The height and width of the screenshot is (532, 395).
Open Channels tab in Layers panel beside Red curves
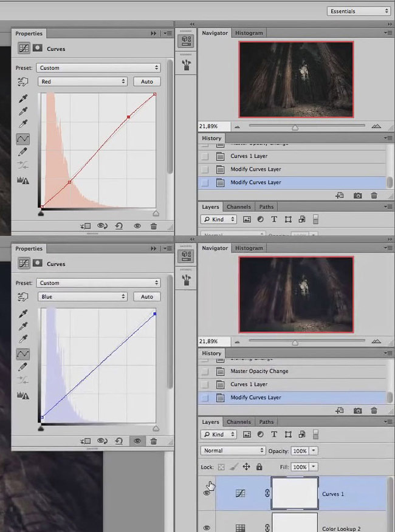(x=238, y=206)
